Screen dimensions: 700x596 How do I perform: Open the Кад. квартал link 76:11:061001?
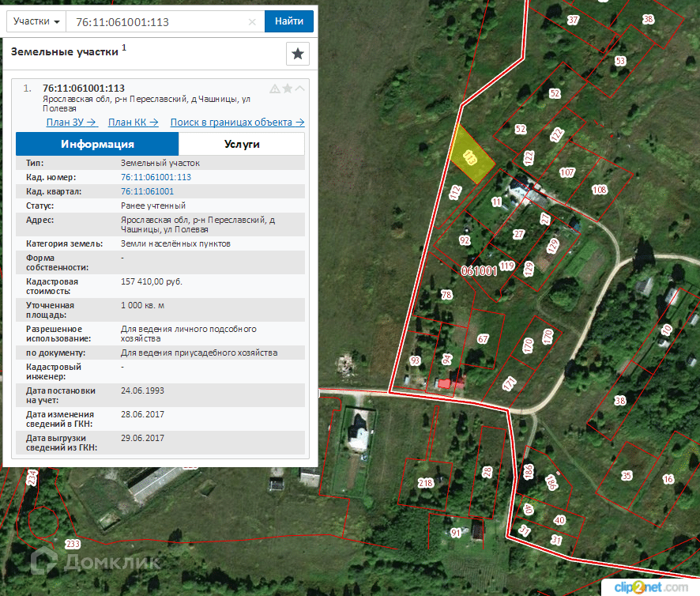[147, 191]
